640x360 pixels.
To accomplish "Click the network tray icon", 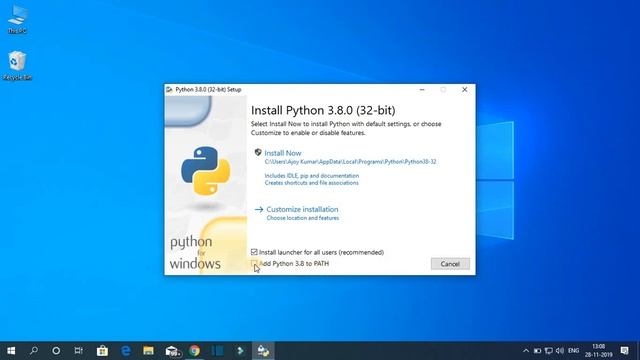I will [549, 351].
